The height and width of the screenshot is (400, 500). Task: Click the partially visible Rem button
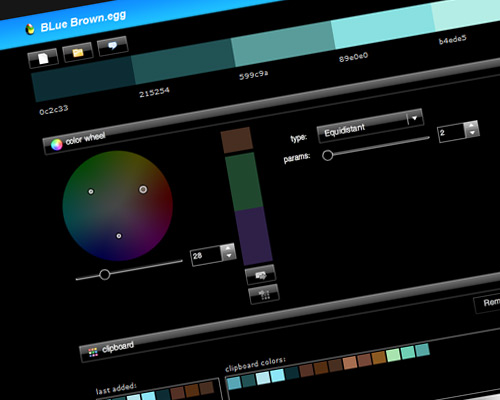click(x=488, y=304)
